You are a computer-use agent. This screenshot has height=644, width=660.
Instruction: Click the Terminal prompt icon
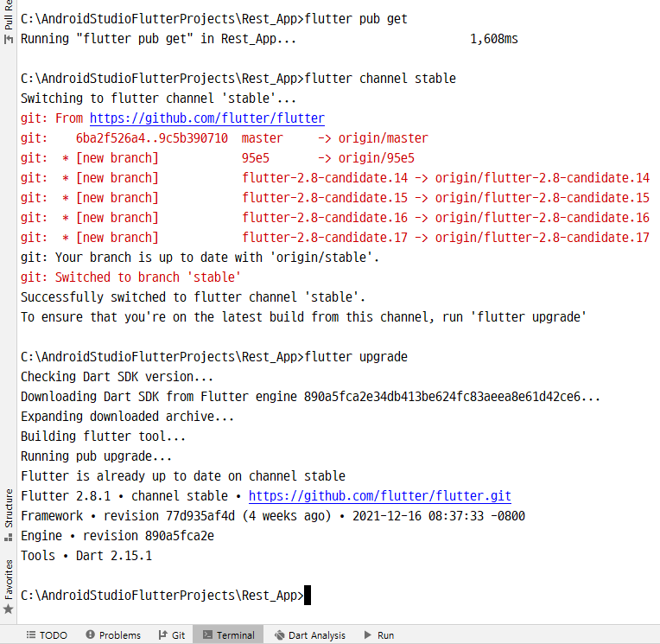(207, 634)
